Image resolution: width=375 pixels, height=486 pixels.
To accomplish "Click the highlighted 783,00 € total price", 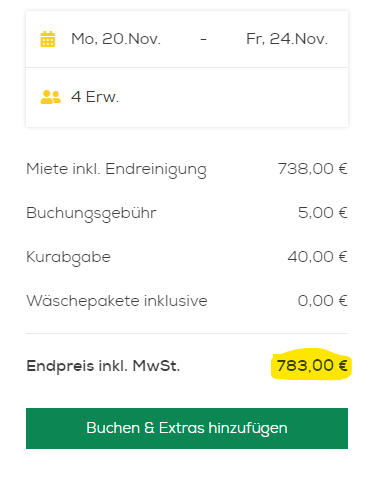I will tap(312, 365).
